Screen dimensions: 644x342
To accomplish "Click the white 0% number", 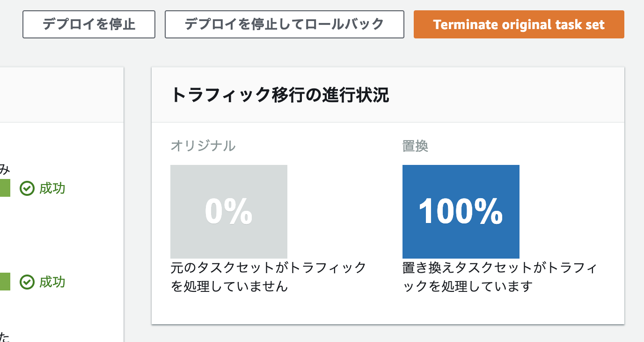I will pos(228,211).
